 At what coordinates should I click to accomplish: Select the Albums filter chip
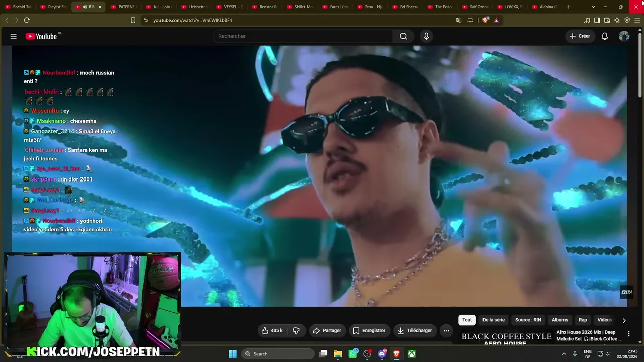[560, 320]
